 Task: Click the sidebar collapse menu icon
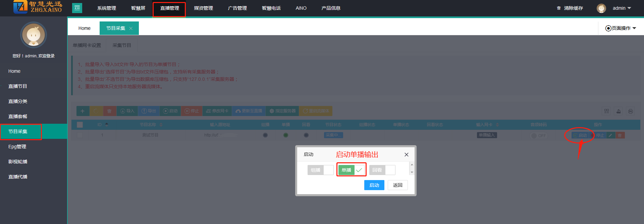[77, 8]
